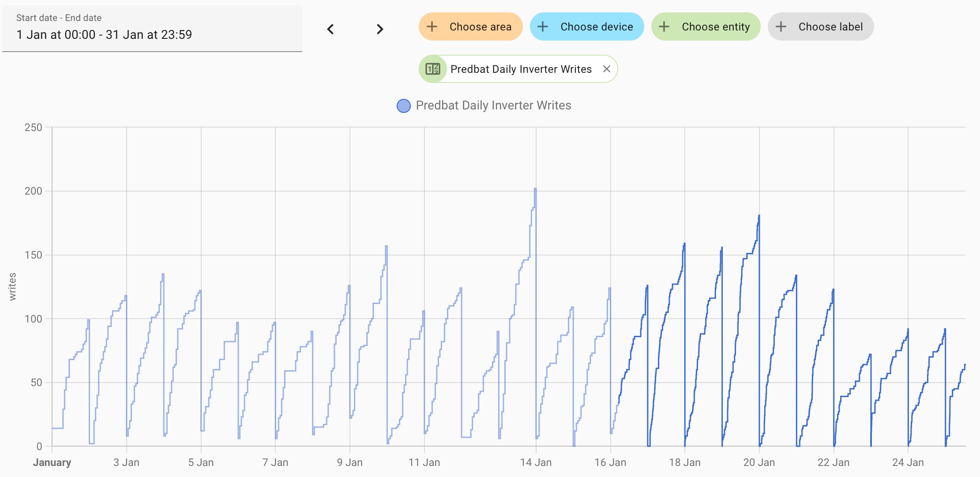The width and height of the screenshot is (980, 477).
Task: Select the Predbat Daily Inverter Writes chip label
Action: pos(521,69)
